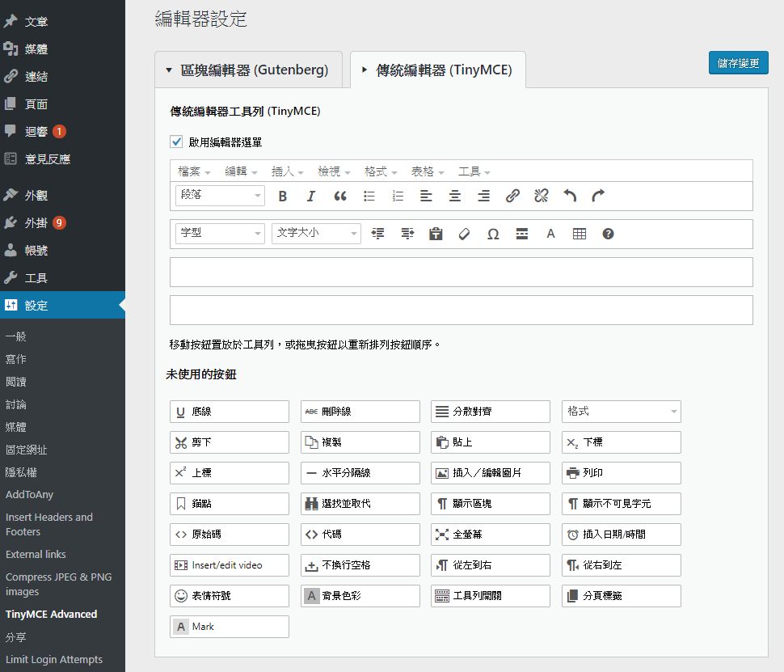This screenshot has height=672, width=784.
Task: Click the numbered list icon
Action: pos(398,197)
